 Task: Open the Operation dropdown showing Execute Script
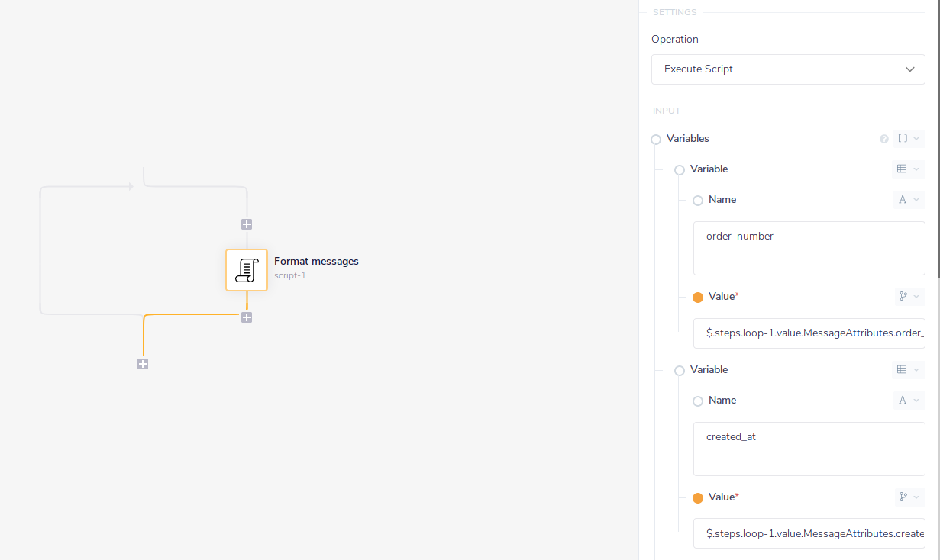pos(788,69)
